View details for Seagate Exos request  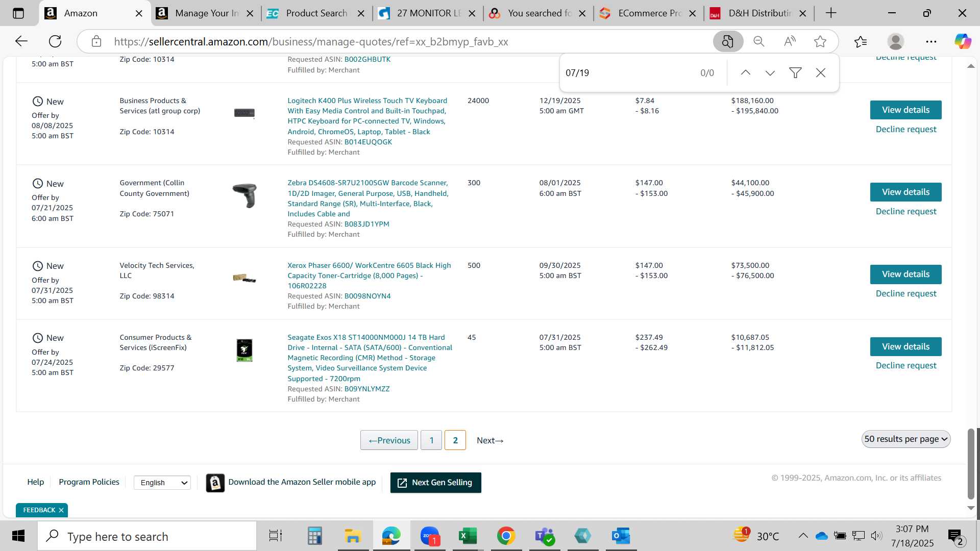905,347
